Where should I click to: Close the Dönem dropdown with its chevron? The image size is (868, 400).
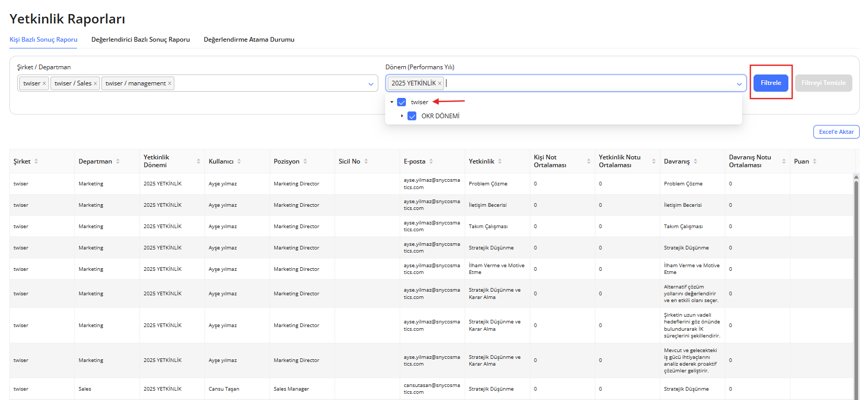[x=739, y=84]
